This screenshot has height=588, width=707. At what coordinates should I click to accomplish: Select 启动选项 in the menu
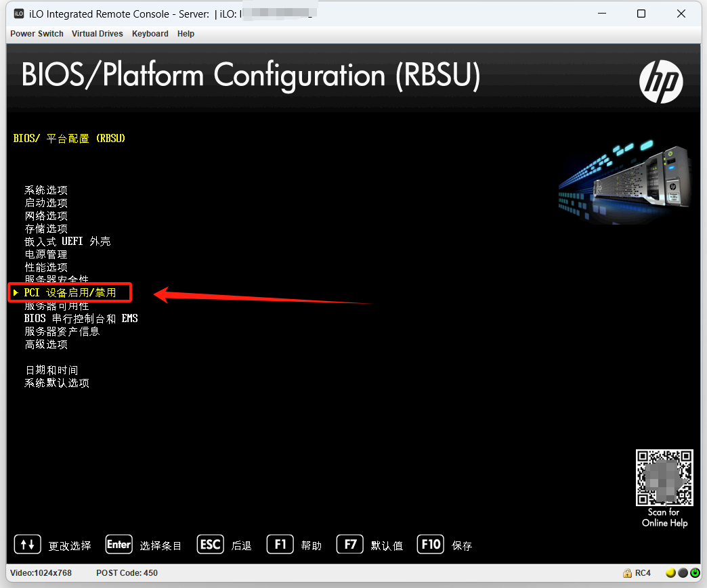tap(46, 203)
